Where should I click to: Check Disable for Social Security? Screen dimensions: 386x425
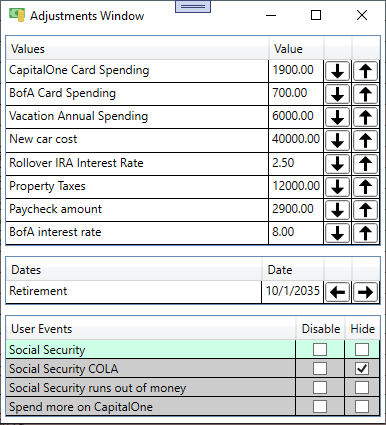click(320, 350)
